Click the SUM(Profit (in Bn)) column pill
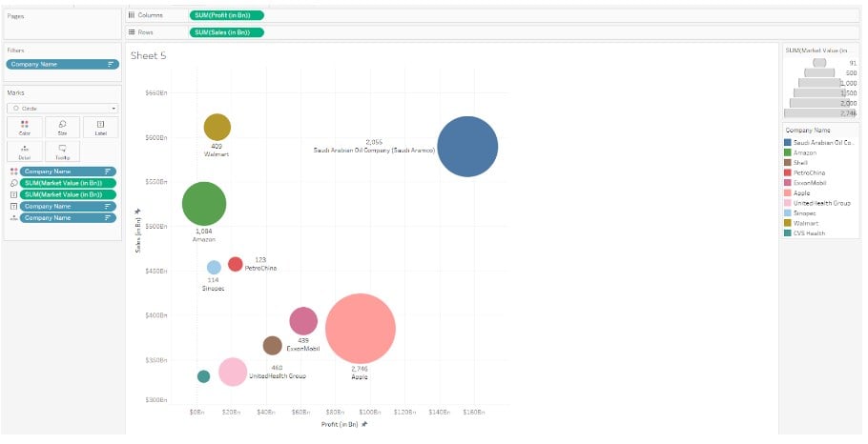The width and height of the screenshot is (868, 444). 226,15
